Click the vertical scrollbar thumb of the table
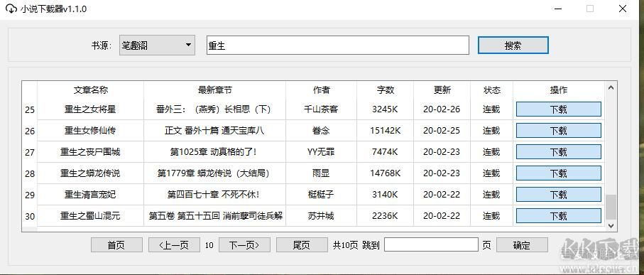644x275 pixels. pyautogui.click(x=611, y=207)
